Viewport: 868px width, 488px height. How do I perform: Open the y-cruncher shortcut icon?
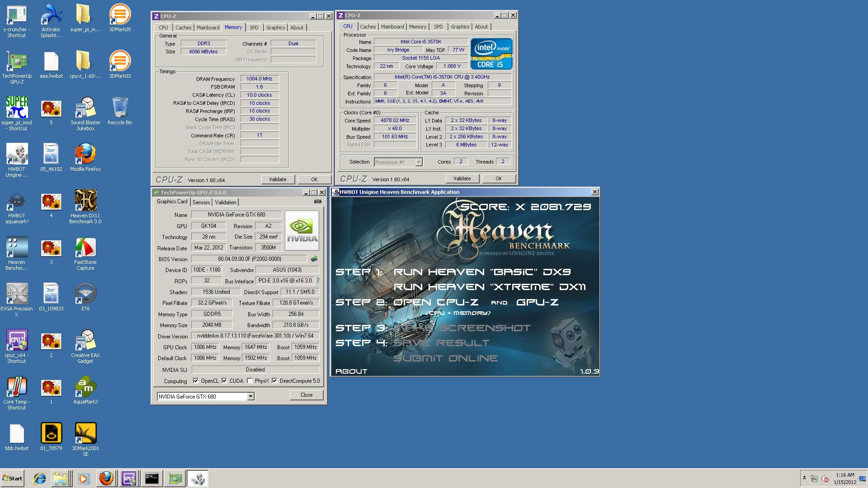coord(17,15)
